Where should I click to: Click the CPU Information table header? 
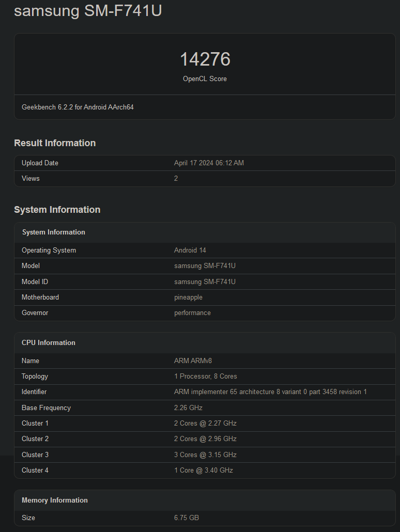(48, 343)
